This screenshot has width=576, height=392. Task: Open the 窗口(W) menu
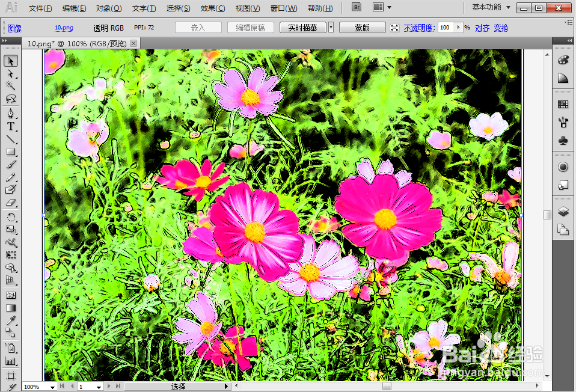tap(284, 8)
